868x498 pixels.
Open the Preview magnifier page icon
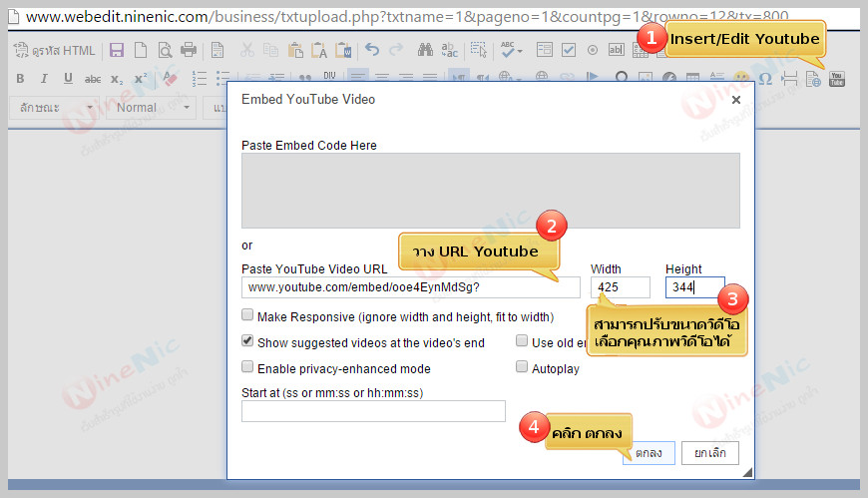[x=165, y=51]
